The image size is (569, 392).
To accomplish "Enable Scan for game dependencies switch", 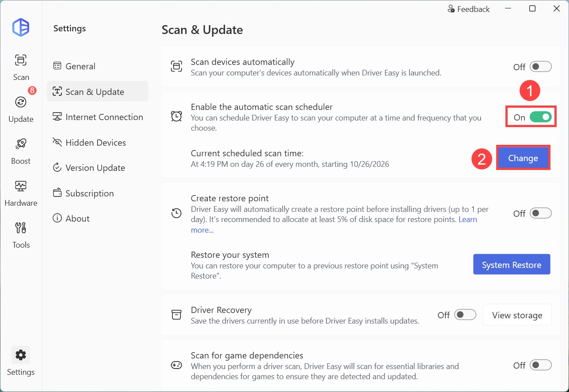I will 541,365.
